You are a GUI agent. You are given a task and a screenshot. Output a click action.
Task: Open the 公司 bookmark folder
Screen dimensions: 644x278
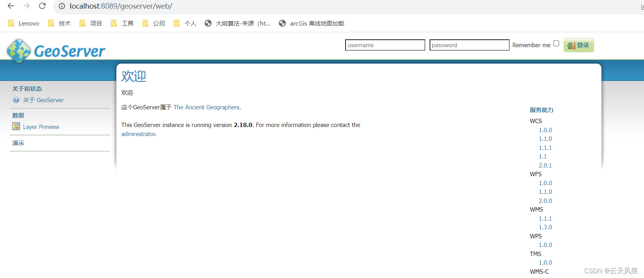[154, 24]
